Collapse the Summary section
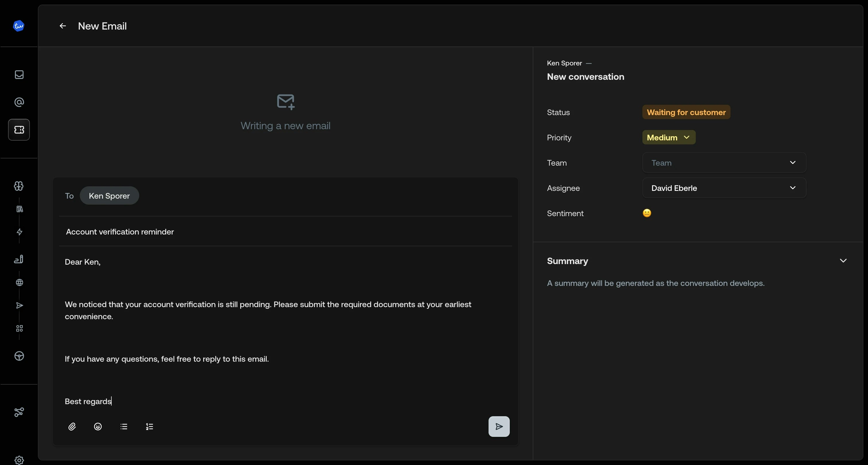 (843, 260)
